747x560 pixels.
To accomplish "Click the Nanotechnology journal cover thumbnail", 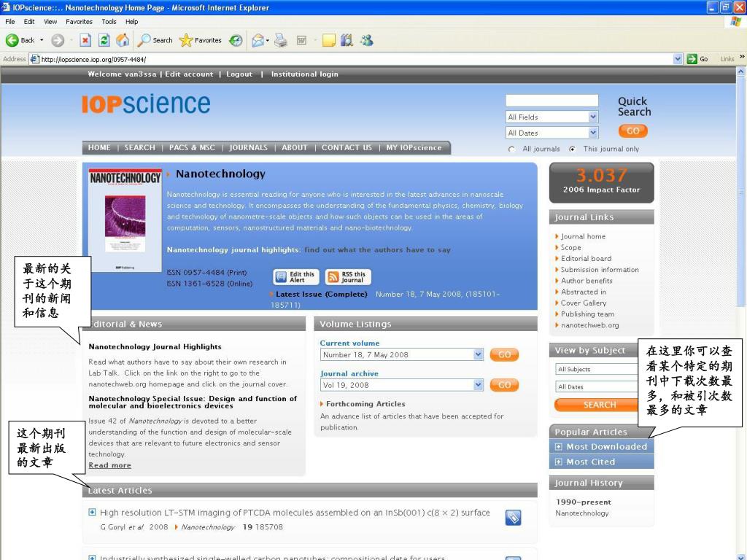I will [125, 220].
